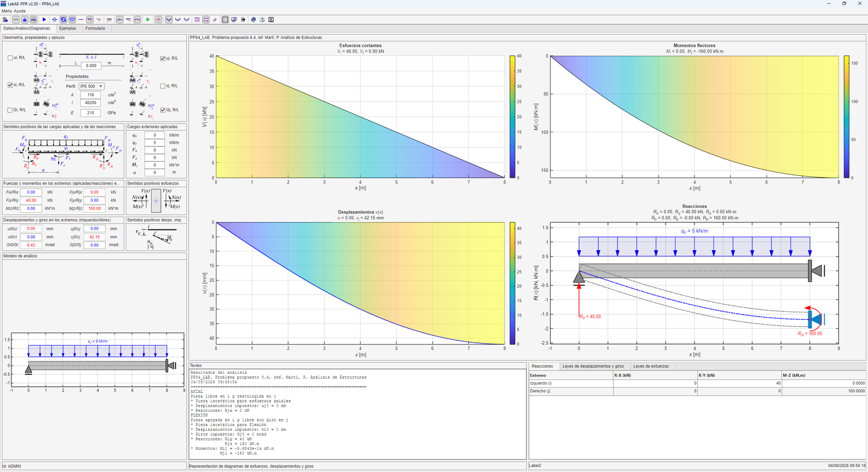Click the blue cross node toolbar icon
Screen dimensions: 868x472
pyautogui.click(x=54, y=20)
